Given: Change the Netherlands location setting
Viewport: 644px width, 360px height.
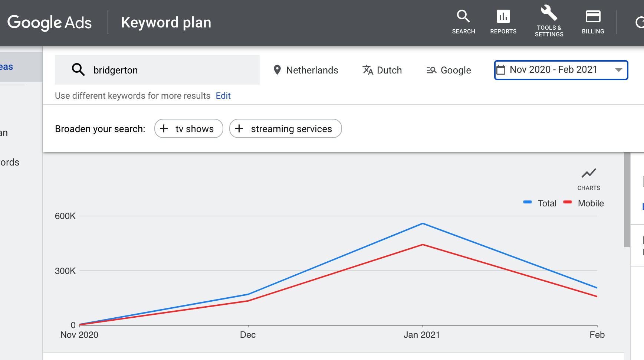Looking at the screenshot, I should 306,70.
